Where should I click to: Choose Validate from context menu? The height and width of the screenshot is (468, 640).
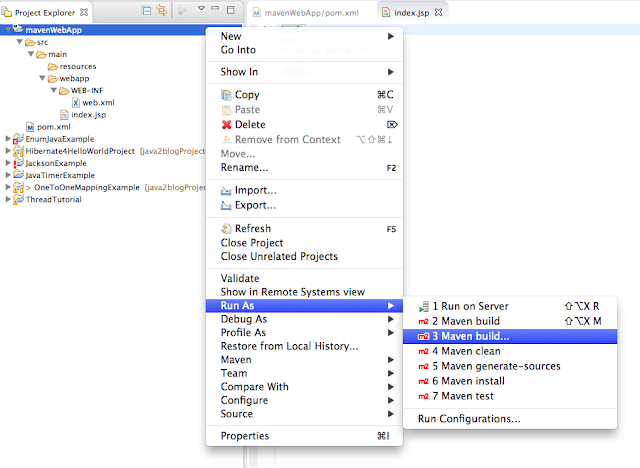[x=304, y=278]
